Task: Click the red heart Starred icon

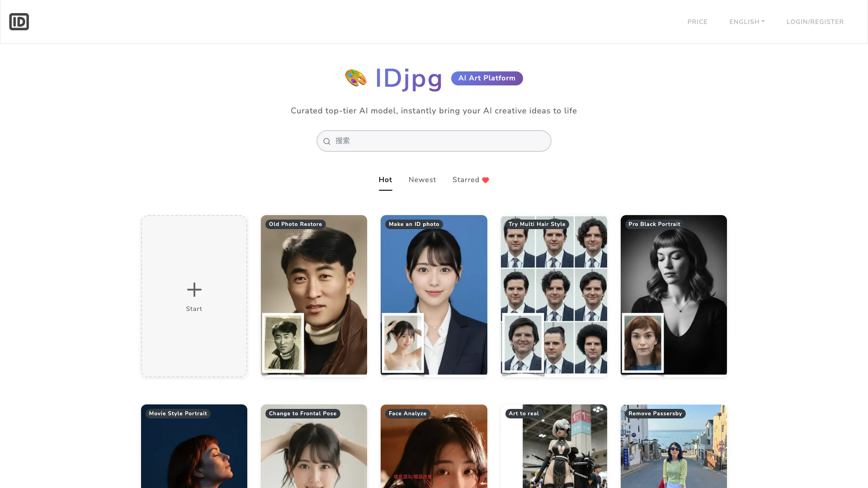Action: tap(486, 180)
